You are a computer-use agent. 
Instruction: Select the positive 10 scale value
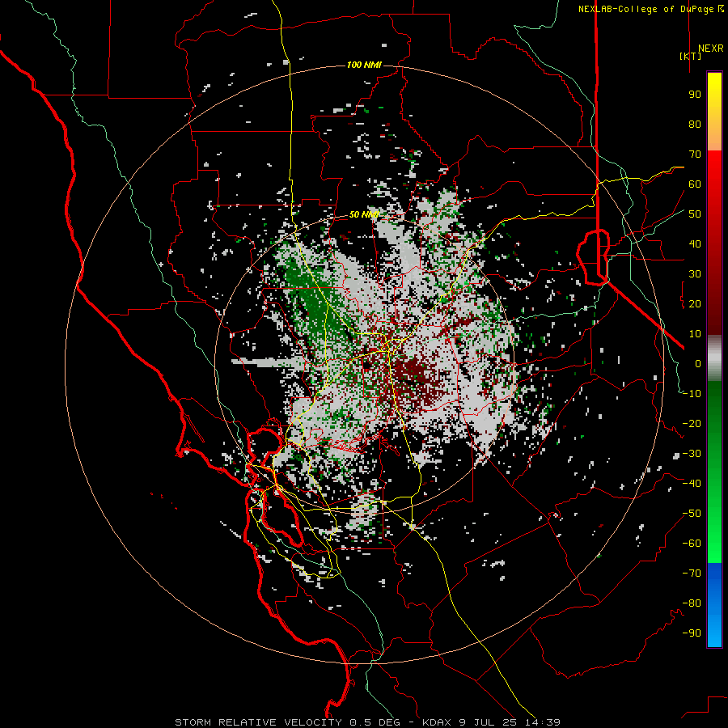tap(695, 334)
